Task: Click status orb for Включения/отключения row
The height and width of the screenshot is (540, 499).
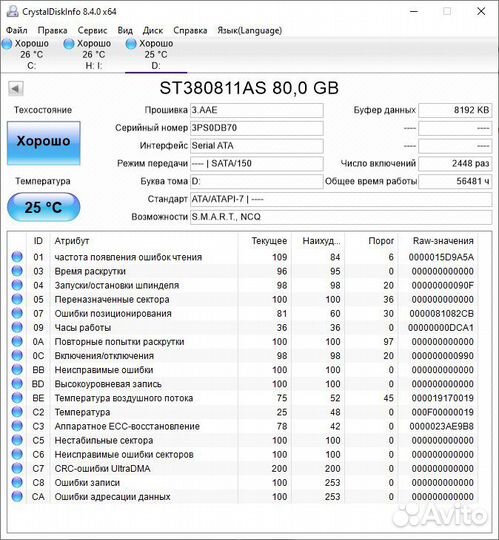Action: pyautogui.click(x=17, y=355)
